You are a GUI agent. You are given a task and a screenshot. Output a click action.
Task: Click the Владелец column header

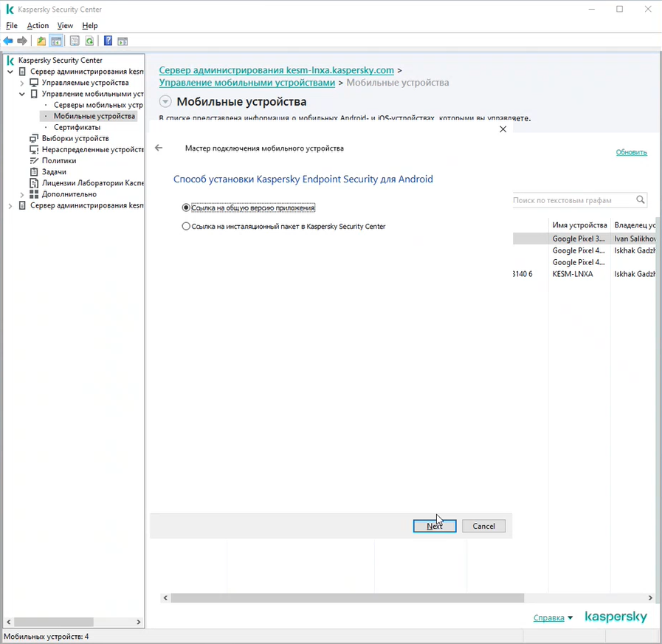pos(635,225)
